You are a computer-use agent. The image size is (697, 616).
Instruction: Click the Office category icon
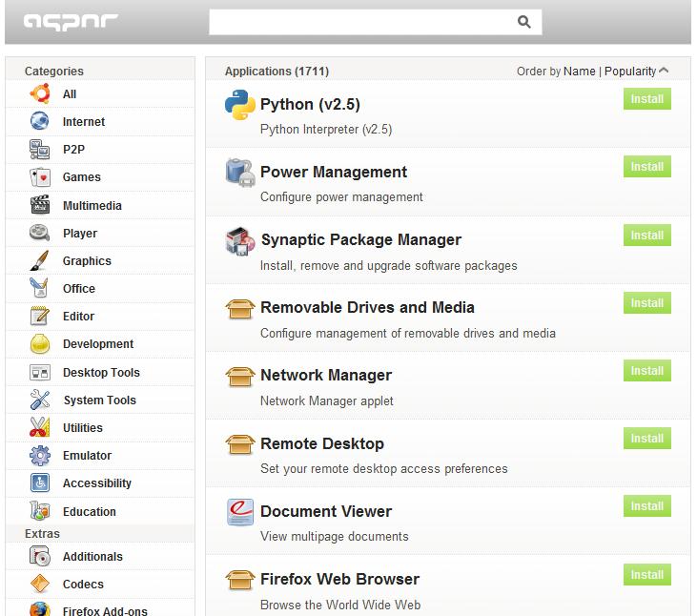(39, 288)
